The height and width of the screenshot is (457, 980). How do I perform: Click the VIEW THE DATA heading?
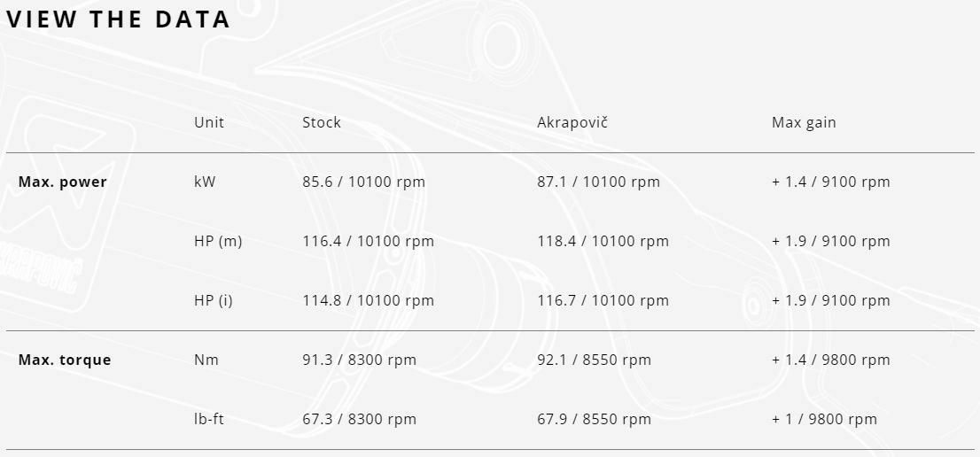point(119,19)
